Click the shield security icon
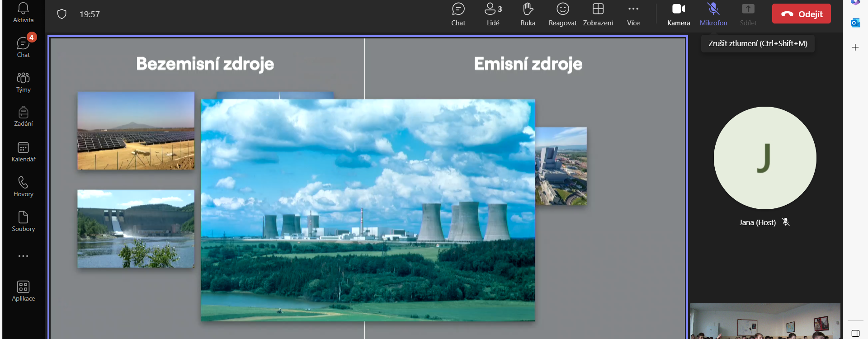 [x=62, y=14]
